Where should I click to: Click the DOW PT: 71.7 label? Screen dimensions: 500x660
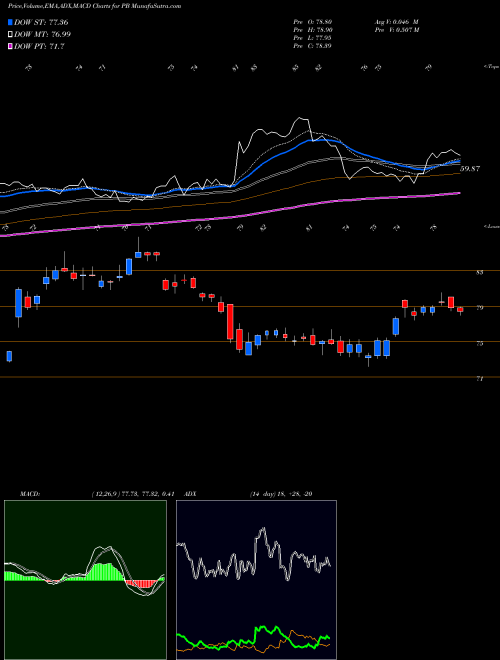39,46
